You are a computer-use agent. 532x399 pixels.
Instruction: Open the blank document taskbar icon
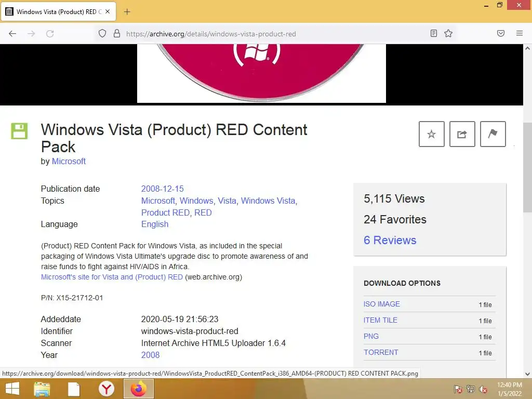pos(74,389)
